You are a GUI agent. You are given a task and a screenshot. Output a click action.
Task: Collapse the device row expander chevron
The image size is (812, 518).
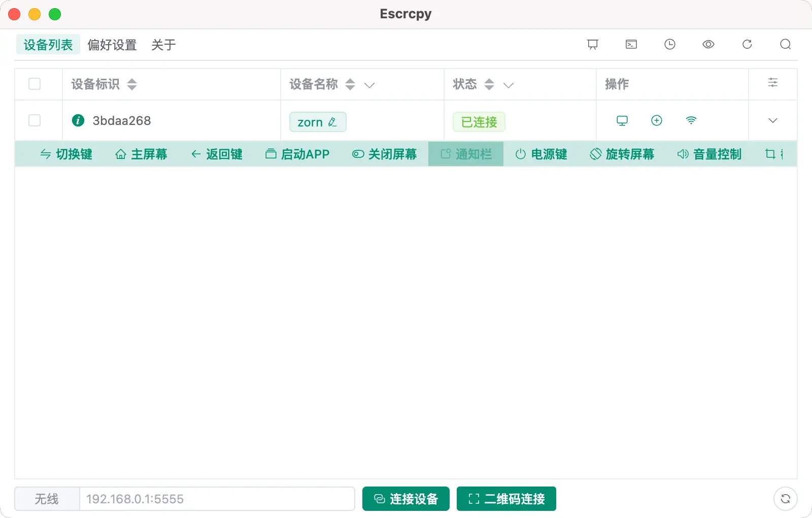tap(772, 120)
